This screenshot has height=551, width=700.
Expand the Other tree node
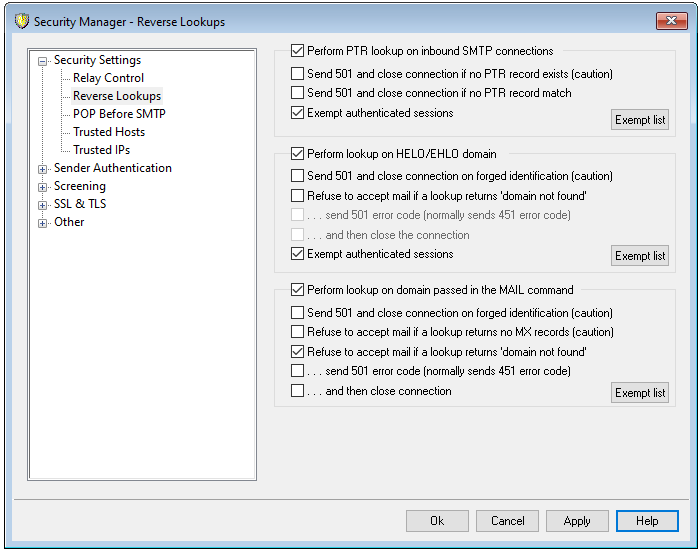tap(43, 223)
